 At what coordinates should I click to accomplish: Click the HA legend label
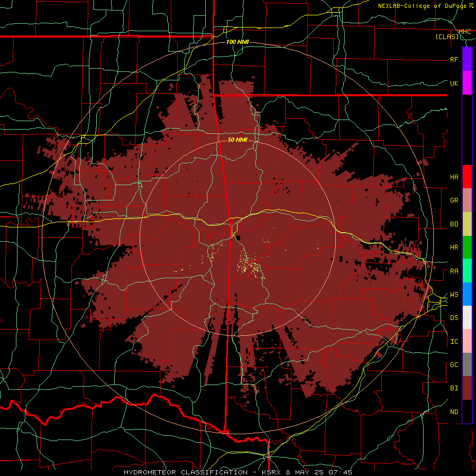(x=454, y=177)
